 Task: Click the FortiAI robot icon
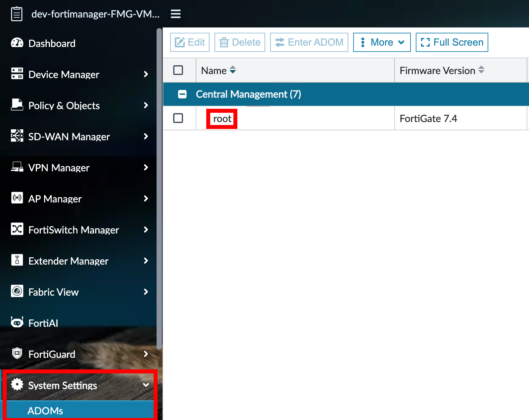pyautogui.click(x=17, y=322)
